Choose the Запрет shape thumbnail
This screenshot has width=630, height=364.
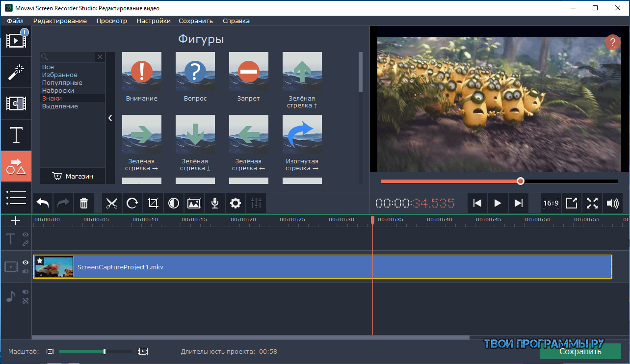click(249, 72)
